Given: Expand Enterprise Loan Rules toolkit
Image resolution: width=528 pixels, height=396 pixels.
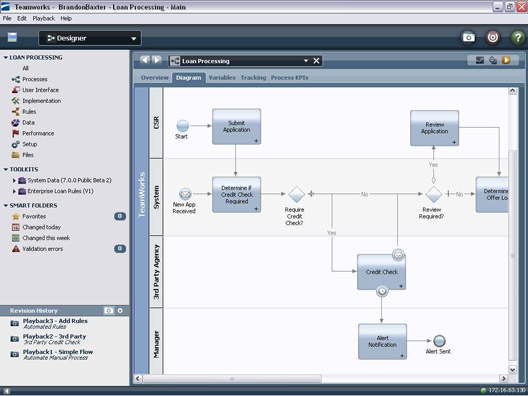Looking at the screenshot, I should pyautogui.click(x=14, y=191).
